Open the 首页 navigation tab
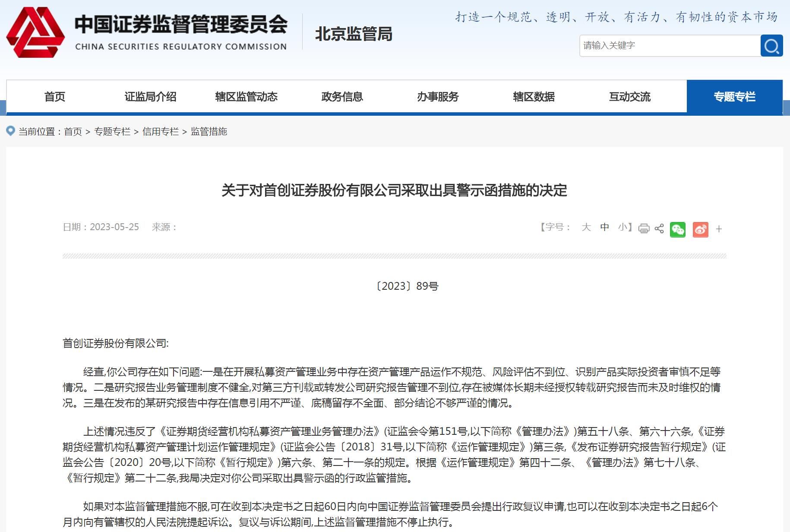 coord(55,97)
